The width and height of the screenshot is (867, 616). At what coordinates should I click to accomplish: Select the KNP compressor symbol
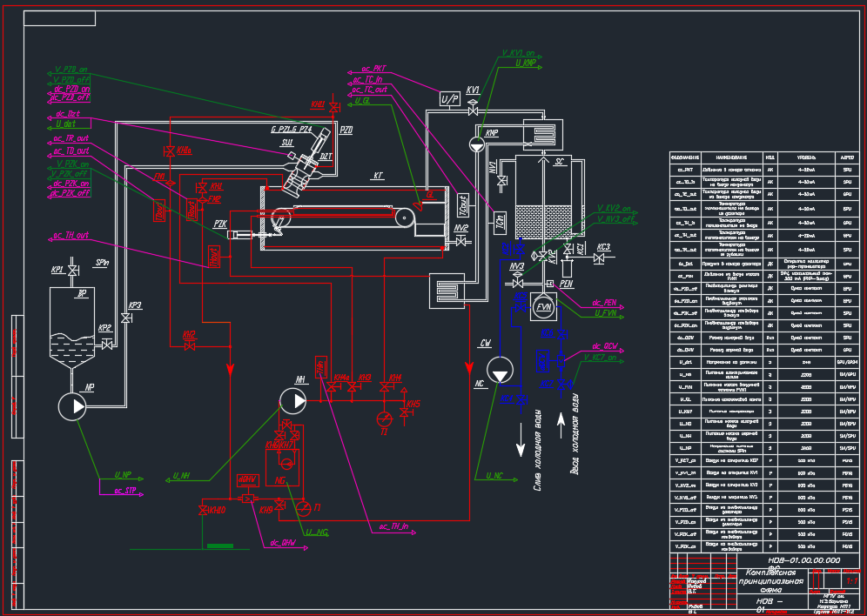pos(478,144)
